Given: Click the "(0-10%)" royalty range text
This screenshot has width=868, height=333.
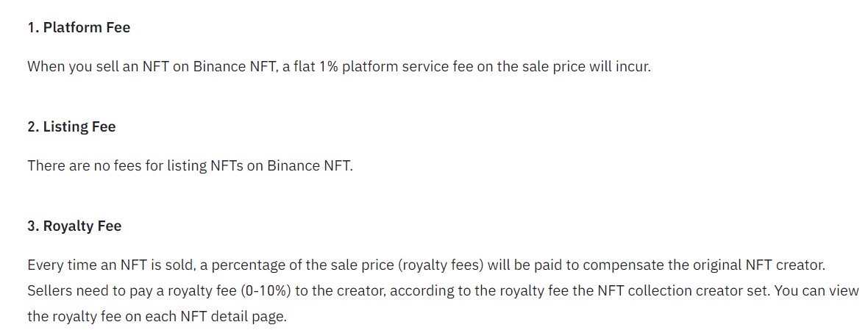Looking at the screenshot, I should coord(266,291).
